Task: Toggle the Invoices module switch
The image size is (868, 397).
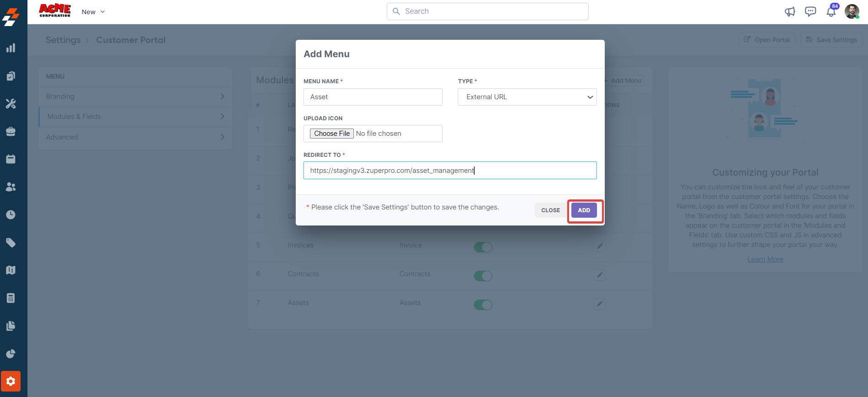Action: click(x=483, y=247)
